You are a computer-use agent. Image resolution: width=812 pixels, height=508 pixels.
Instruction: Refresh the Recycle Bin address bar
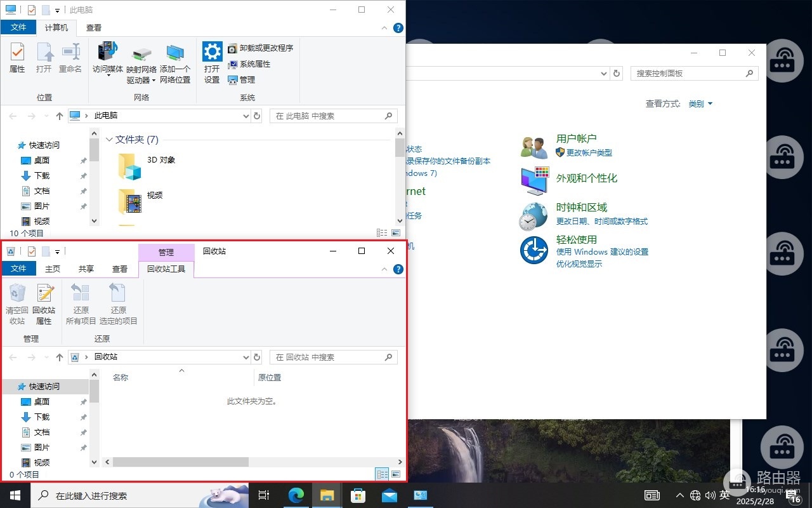click(x=257, y=358)
